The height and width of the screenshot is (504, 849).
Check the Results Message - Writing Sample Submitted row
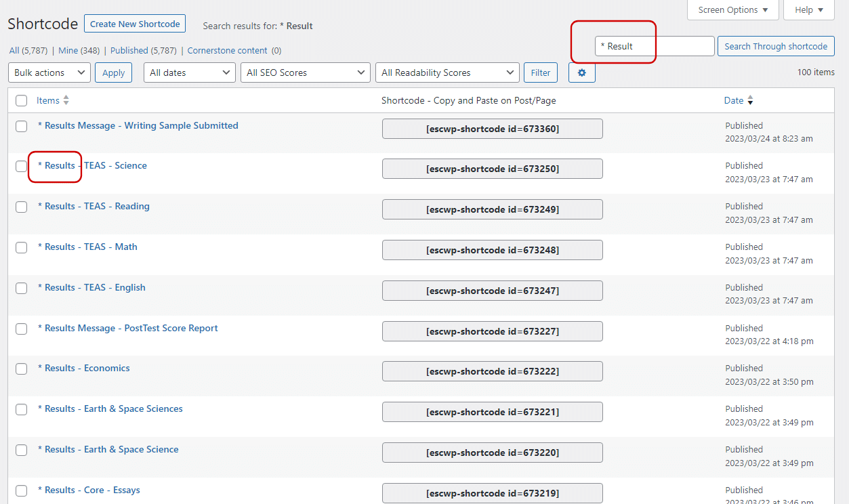tap(22, 126)
